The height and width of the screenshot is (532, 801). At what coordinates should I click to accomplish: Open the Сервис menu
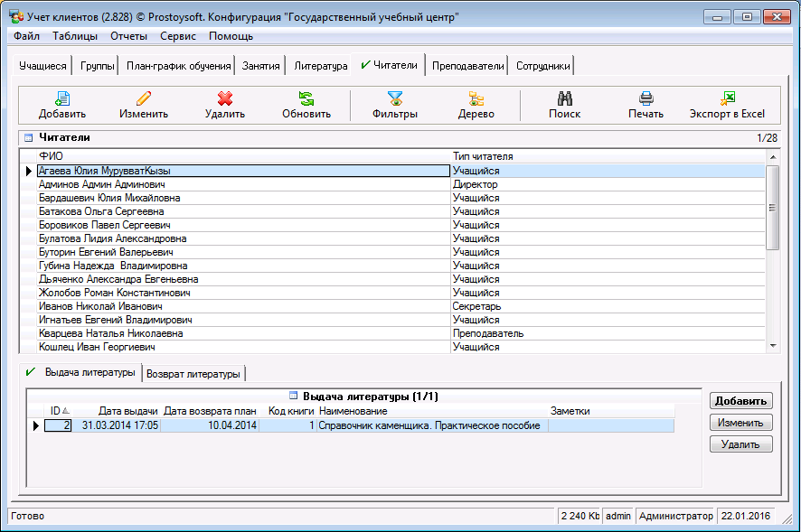coord(178,36)
